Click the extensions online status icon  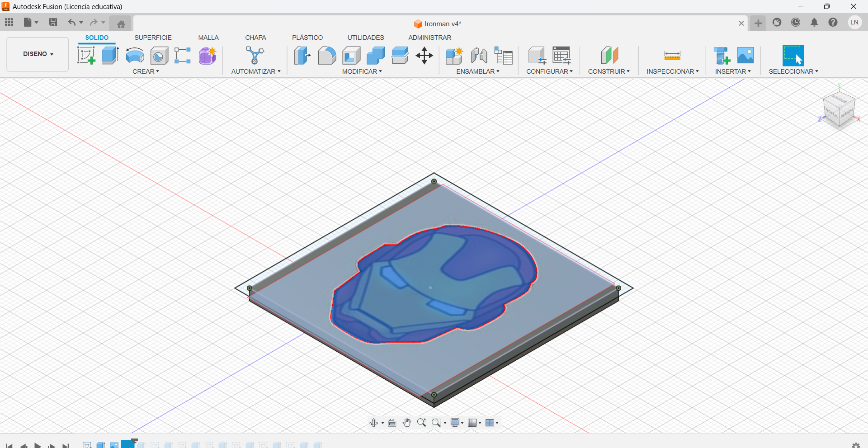click(x=777, y=22)
